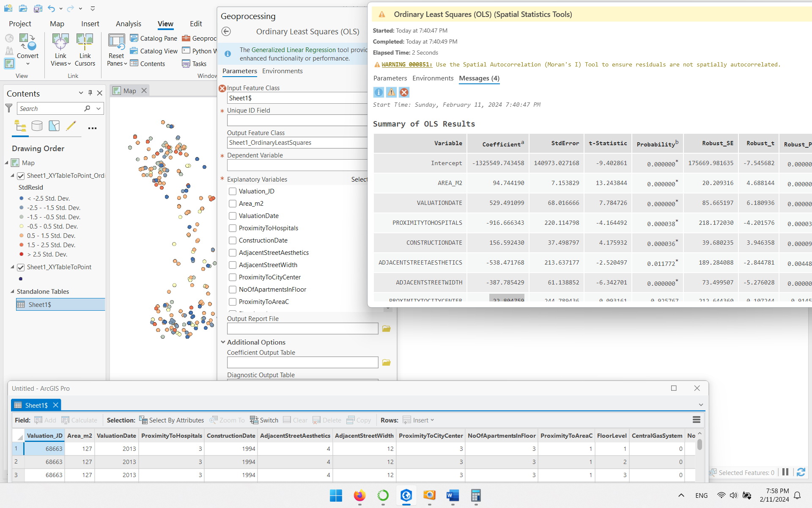Click the Reset Panes icon

coord(116,42)
